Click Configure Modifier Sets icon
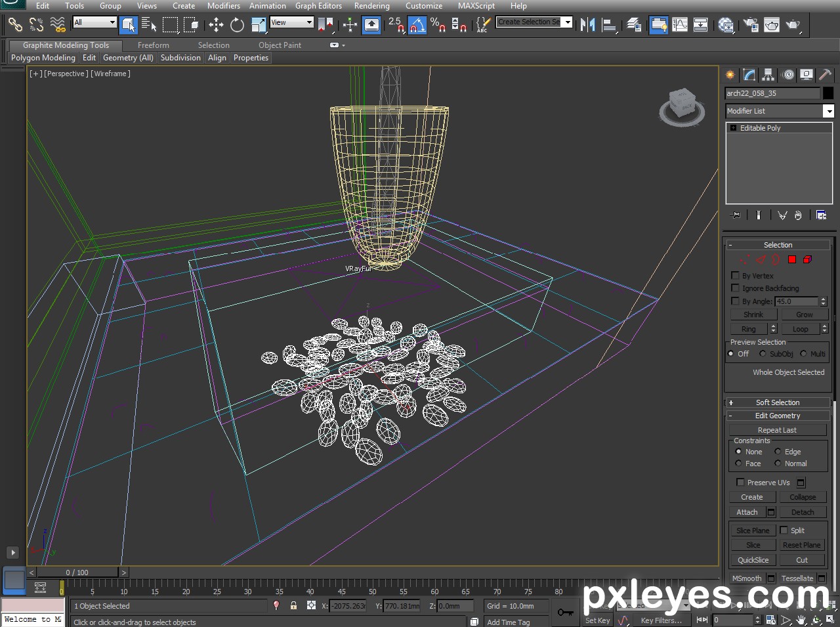Screen dimensions: 840x627 click(x=821, y=215)
